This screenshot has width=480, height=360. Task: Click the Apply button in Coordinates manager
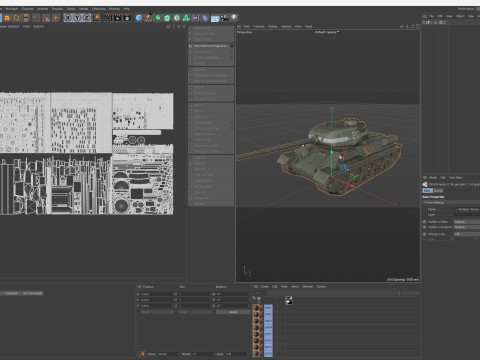pos(233,312)
